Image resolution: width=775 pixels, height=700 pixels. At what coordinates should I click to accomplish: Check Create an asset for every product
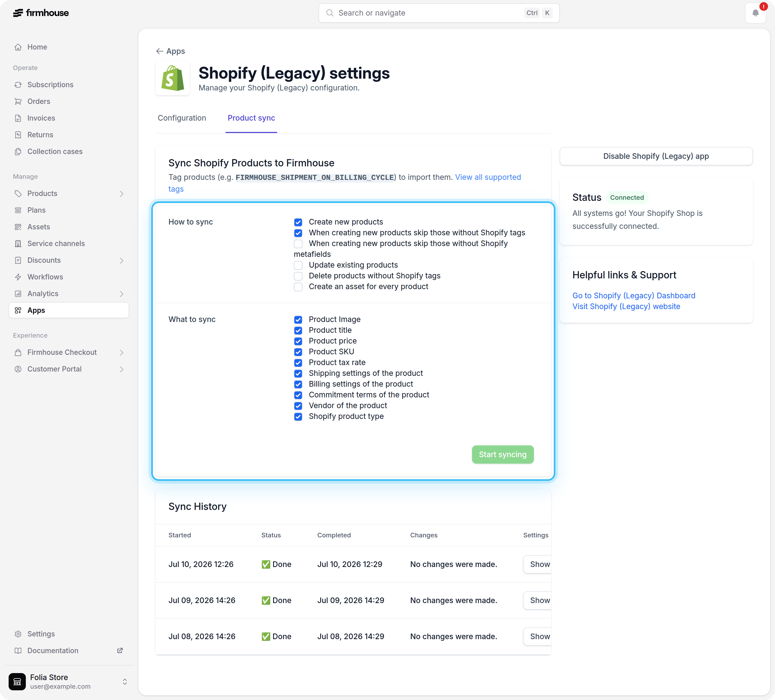click(298, 287)
